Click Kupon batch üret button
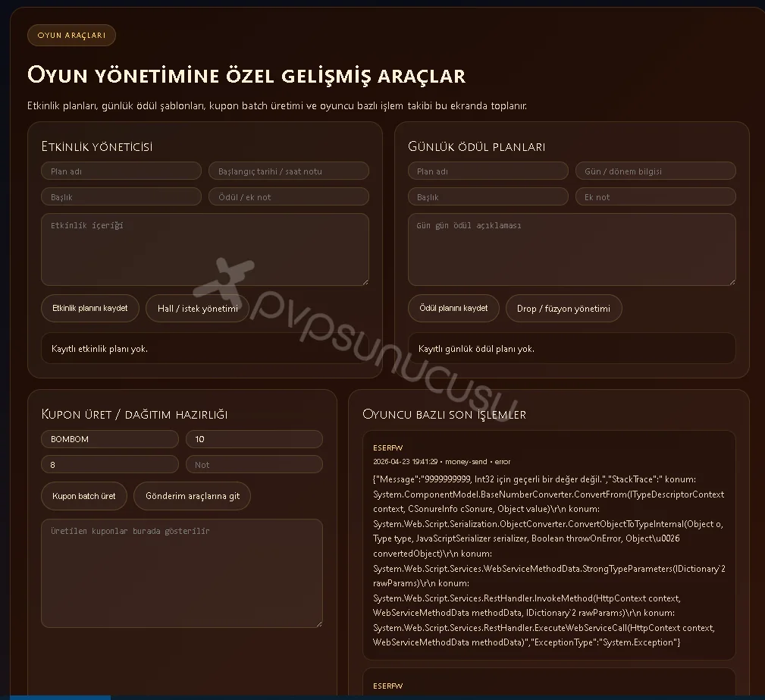Screen dimensions: 765x700 [x=84, y=496]
